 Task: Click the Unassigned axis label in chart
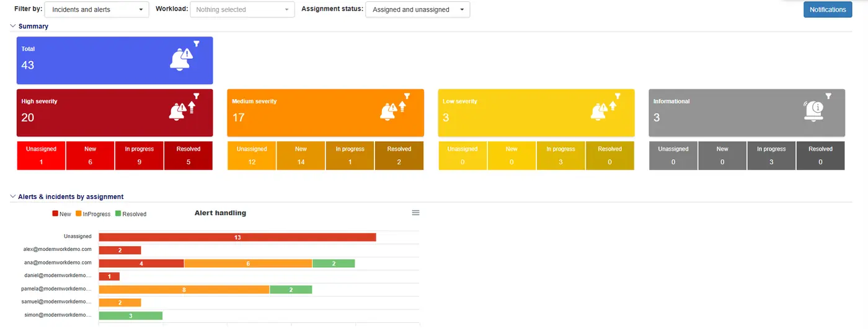coord(77,236)
